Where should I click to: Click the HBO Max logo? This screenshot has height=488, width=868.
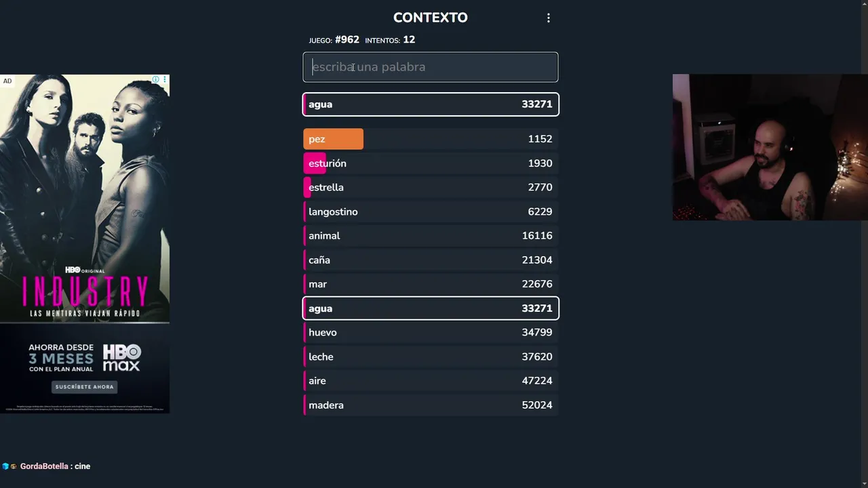[x=121, y=358]
